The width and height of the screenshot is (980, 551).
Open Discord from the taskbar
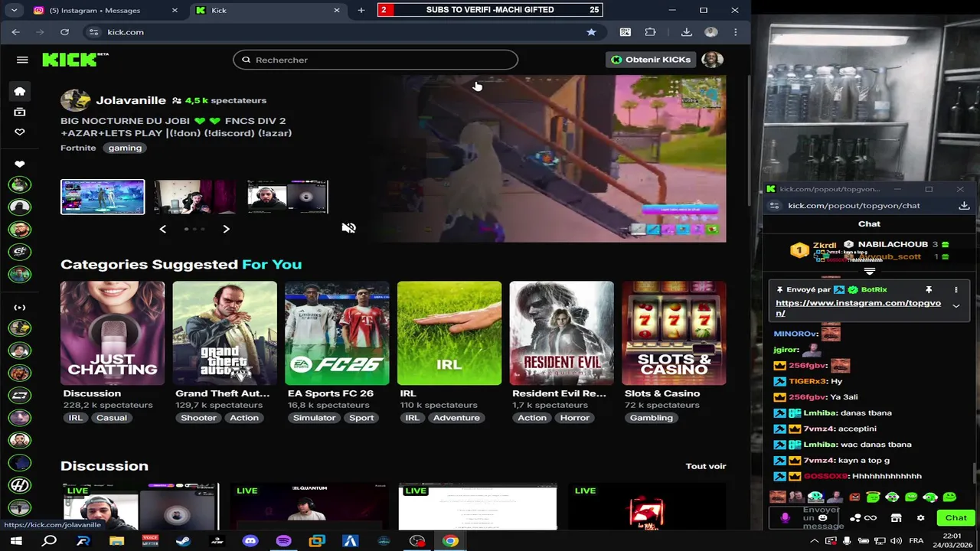[250, 541]
